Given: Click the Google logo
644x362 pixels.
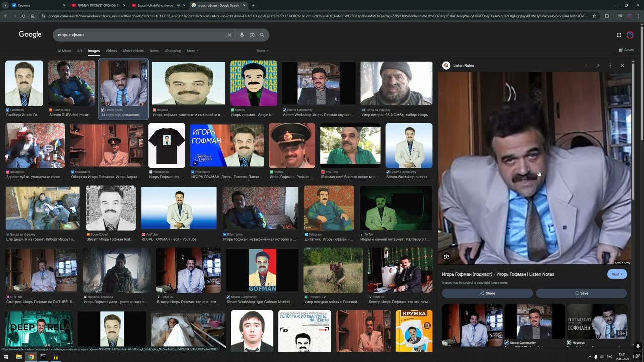Looking at the screenshot, I should (x=30, y=35).
